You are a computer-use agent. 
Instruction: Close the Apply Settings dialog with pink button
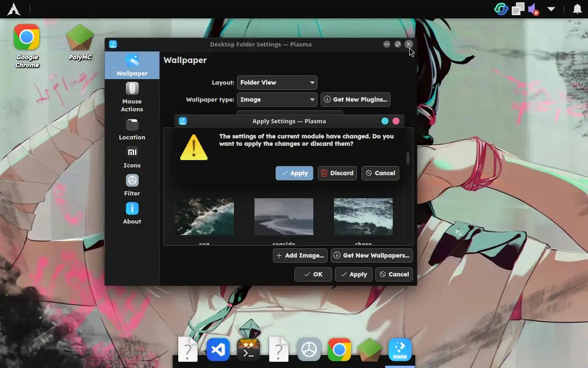[396, 121]
